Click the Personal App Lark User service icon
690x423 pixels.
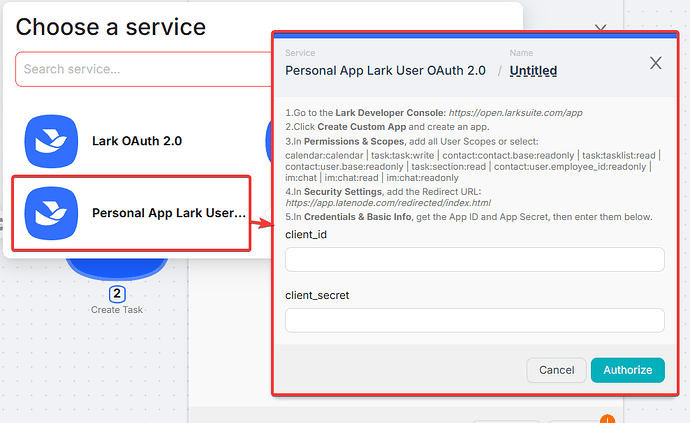point(51,213)
